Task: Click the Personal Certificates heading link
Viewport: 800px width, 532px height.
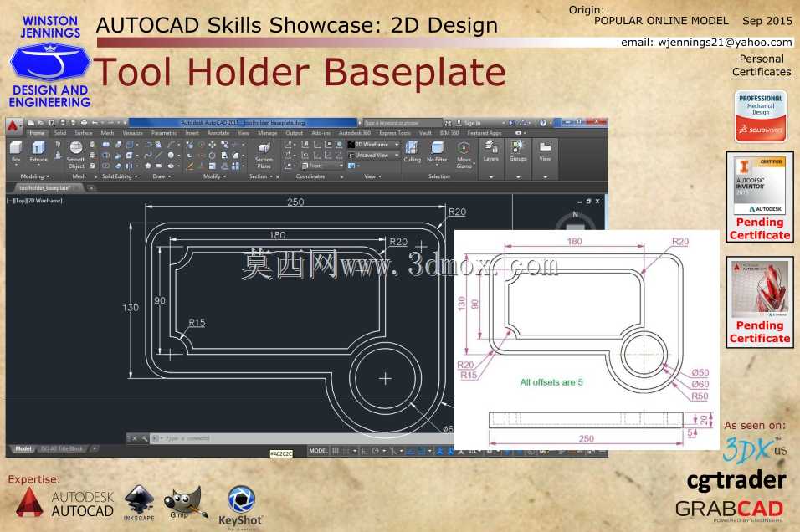Action: point(762,65)
